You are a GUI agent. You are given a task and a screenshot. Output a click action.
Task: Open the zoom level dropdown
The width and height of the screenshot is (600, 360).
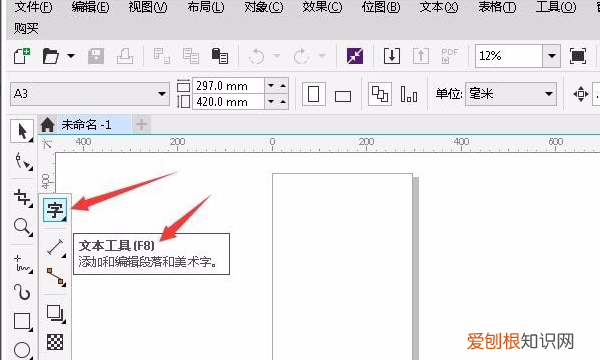551,56
